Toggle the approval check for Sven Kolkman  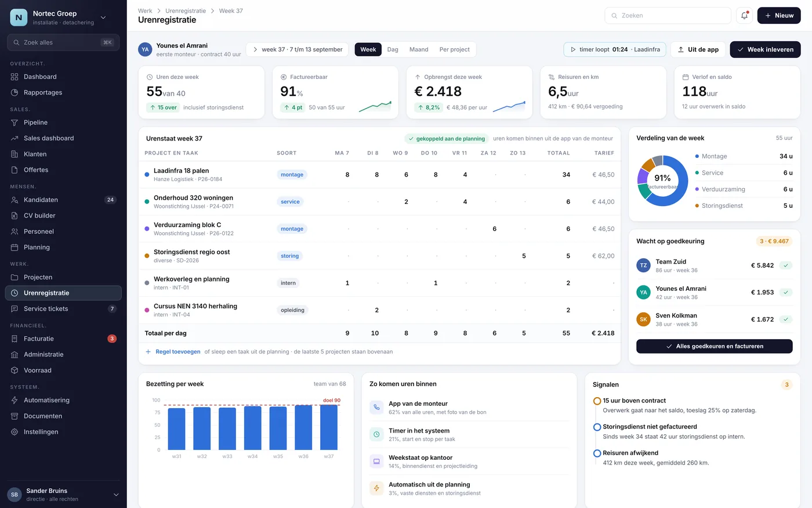click(786, 319)
